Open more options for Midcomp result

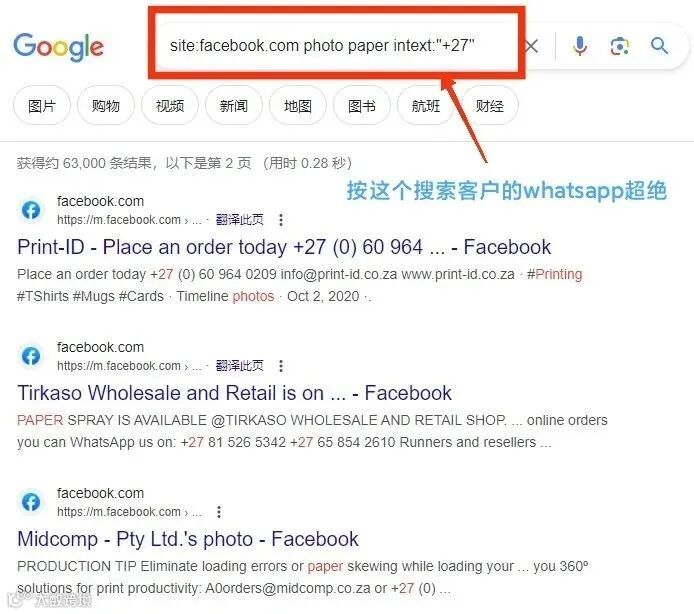[x=219, y=512]
